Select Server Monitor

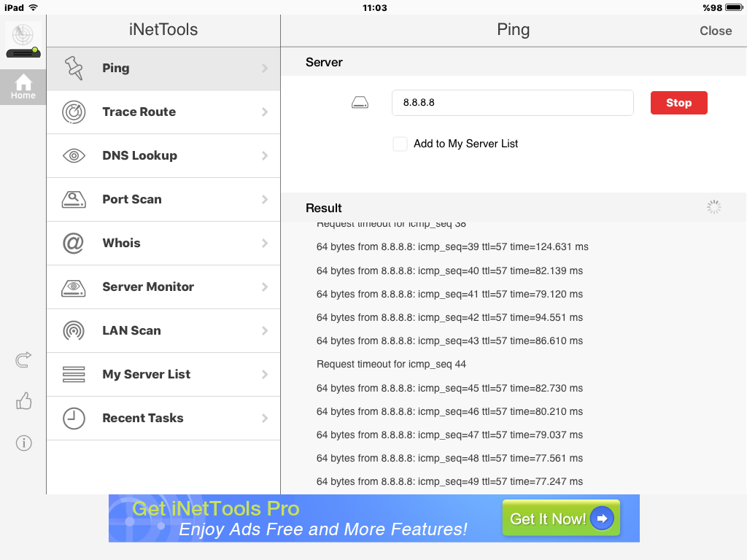[x=163, y=287]
